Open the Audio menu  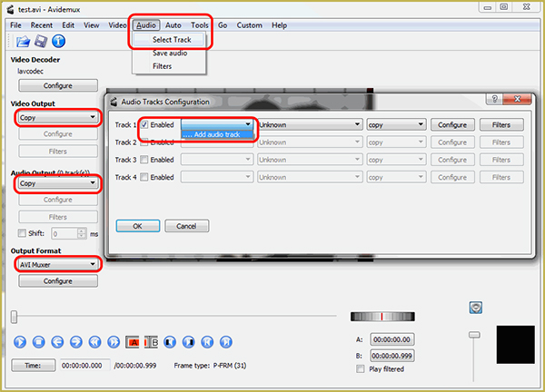click(x=146, y=25)
